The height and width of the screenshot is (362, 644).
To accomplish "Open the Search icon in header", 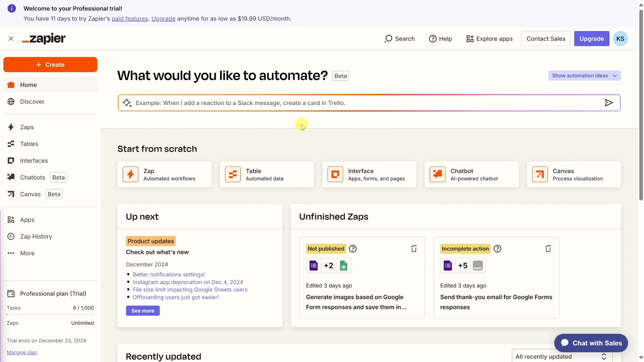I will coord(399,39).
